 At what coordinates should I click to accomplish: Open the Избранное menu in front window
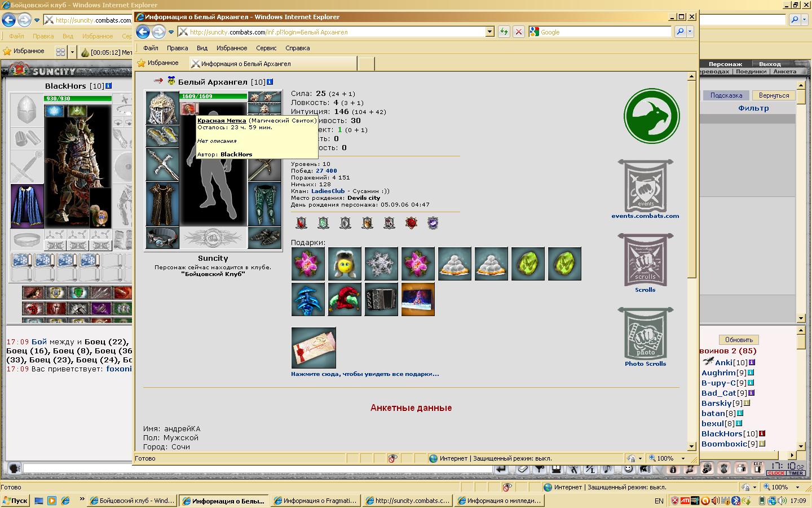232,48
